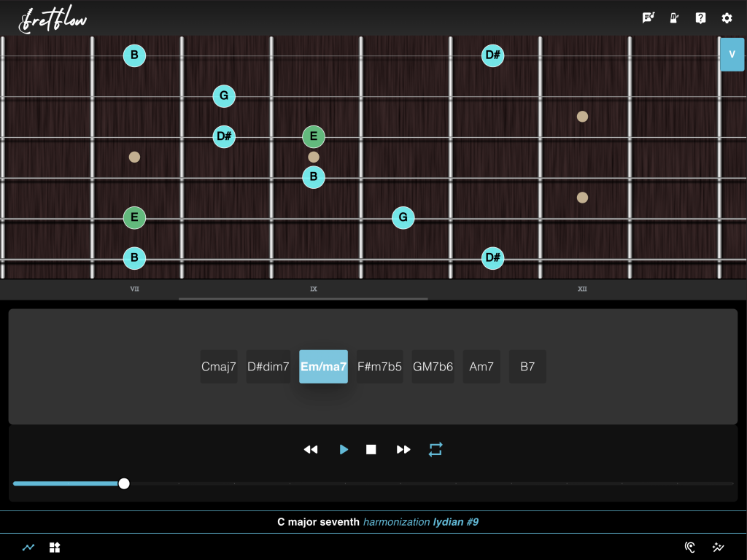Image resolution: width=747 pixels, height=560 pixels.
Task: Click the 'C major seventh' title text
Action: coord(318,522)
